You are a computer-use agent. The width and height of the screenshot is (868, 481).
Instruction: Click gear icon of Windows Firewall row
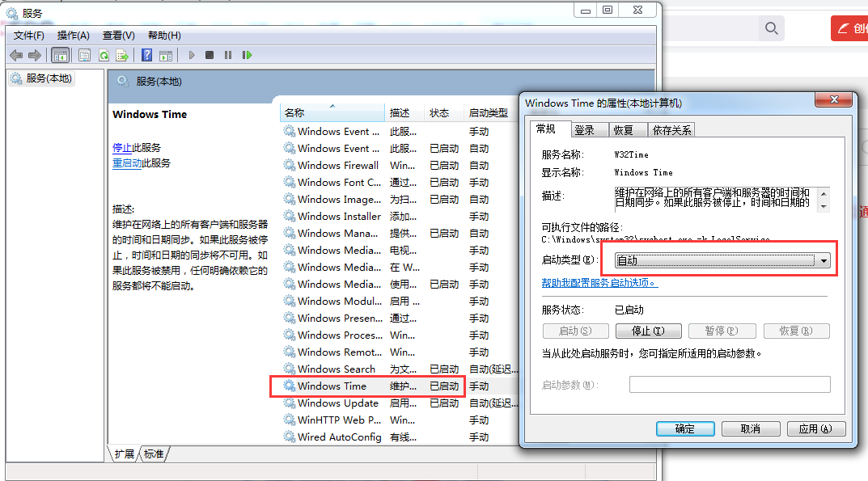[x=289, y=165]
